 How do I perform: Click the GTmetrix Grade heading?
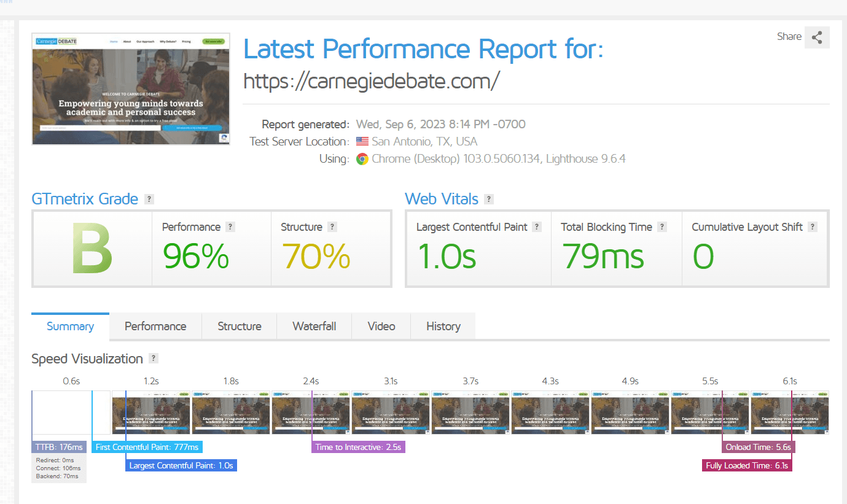(x=85, y=199)
